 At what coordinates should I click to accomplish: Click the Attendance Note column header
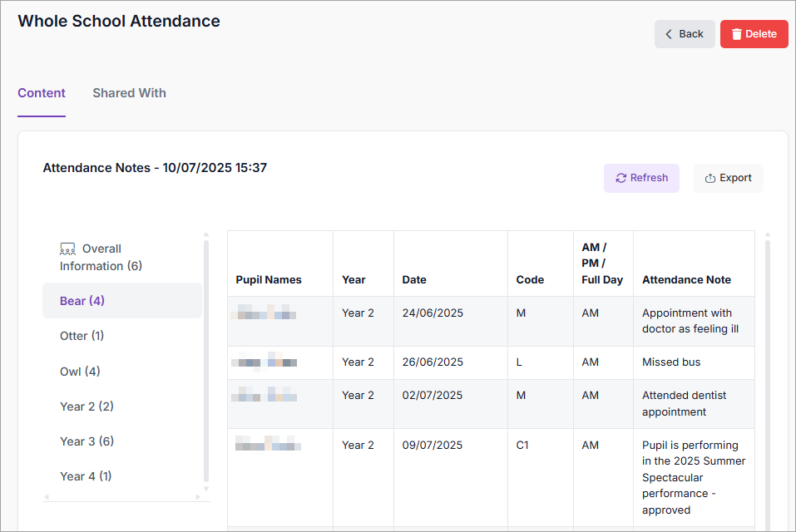[x=686, y=279]
